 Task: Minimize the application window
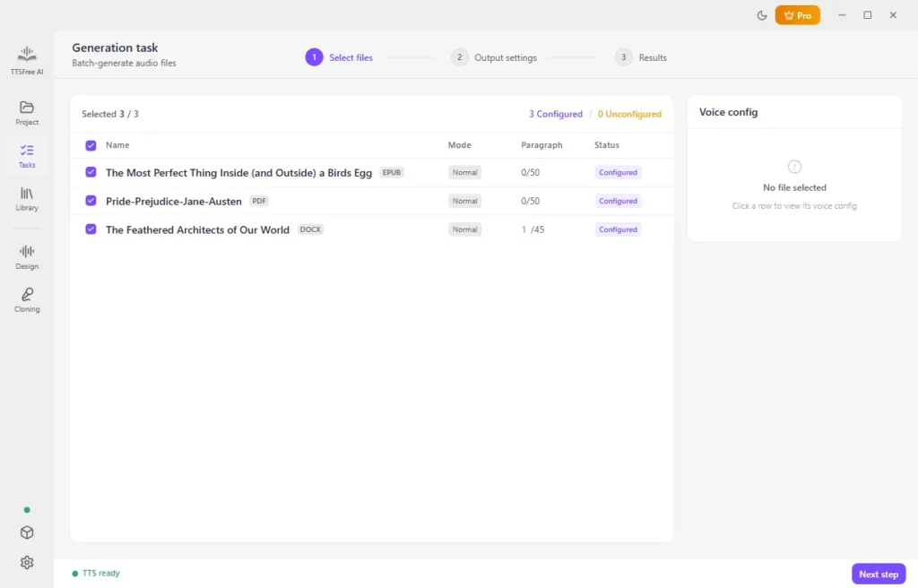tap(842, 15)
